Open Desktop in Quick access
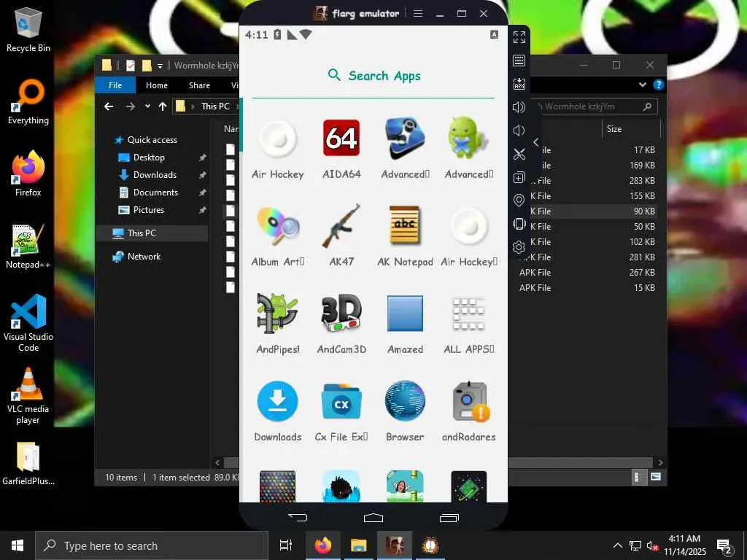 tap(149, 157)
